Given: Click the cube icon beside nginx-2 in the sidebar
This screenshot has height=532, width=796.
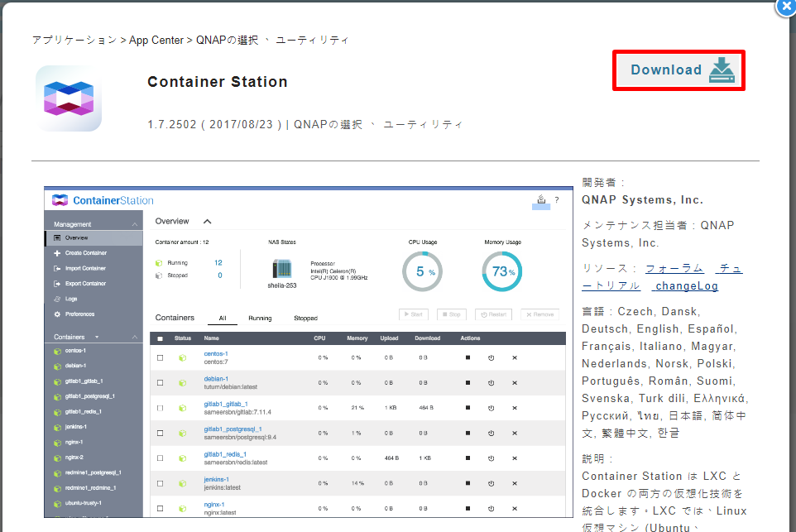Looking at the screenshot, I should tap(57, 458).
